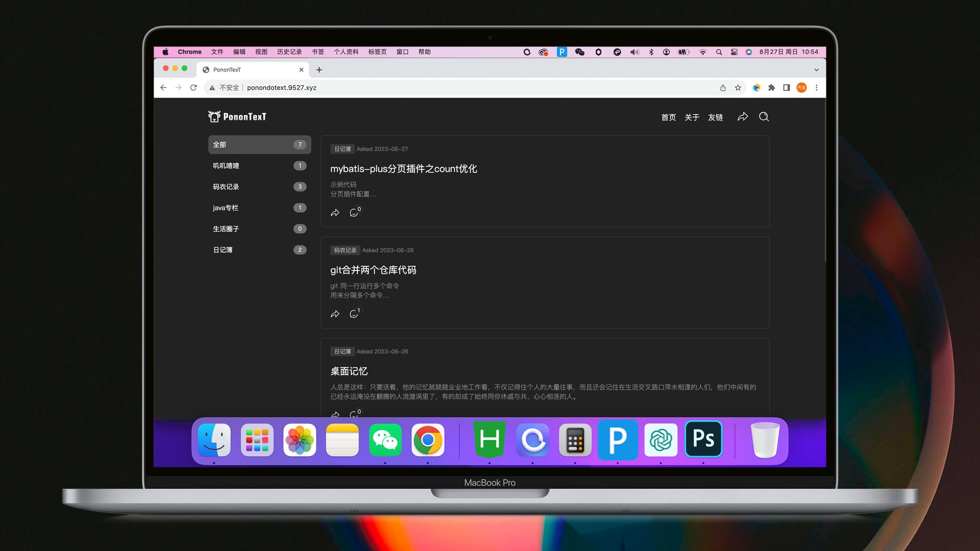
Task: Launch Photos app from the dock
Action: pos(300,440)
